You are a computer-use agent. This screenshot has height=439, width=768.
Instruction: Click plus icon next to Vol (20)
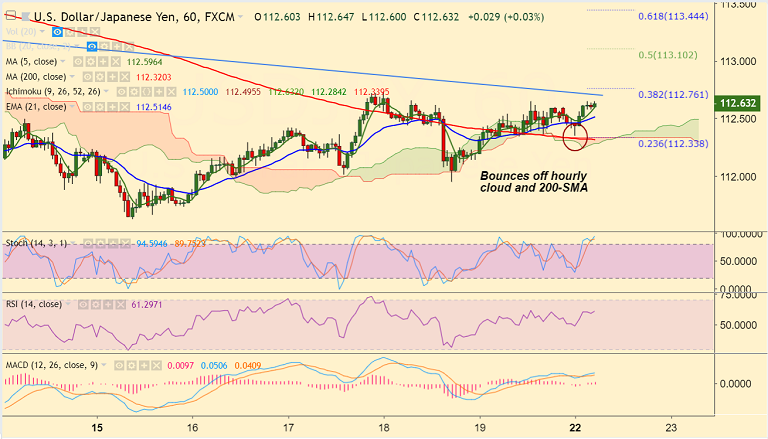tap(82, 32)
